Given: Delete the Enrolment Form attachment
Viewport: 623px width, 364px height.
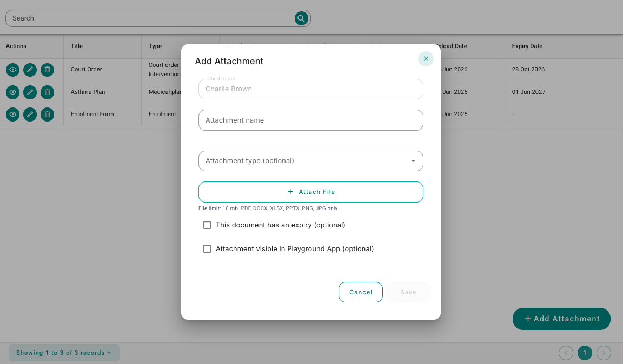Looking at the screenshot, I should tap(47, 114).
